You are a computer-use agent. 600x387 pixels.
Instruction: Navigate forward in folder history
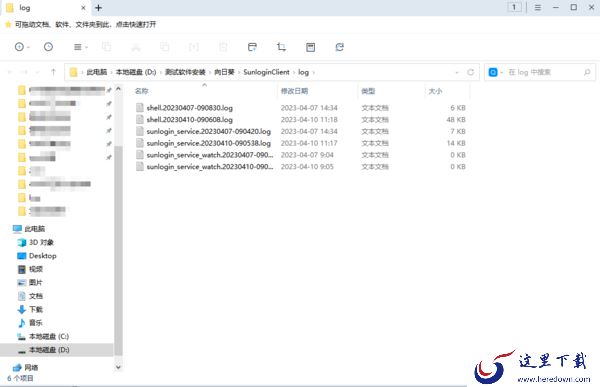(x=24, y=72)
